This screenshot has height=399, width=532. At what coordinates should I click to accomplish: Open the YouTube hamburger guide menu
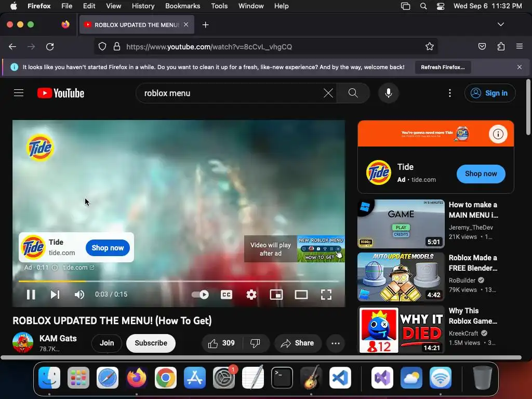pos(19,93)
